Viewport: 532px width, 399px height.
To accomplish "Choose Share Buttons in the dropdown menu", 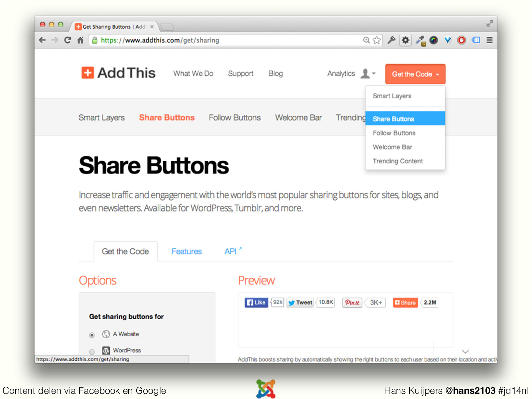I will click(405, 119).
